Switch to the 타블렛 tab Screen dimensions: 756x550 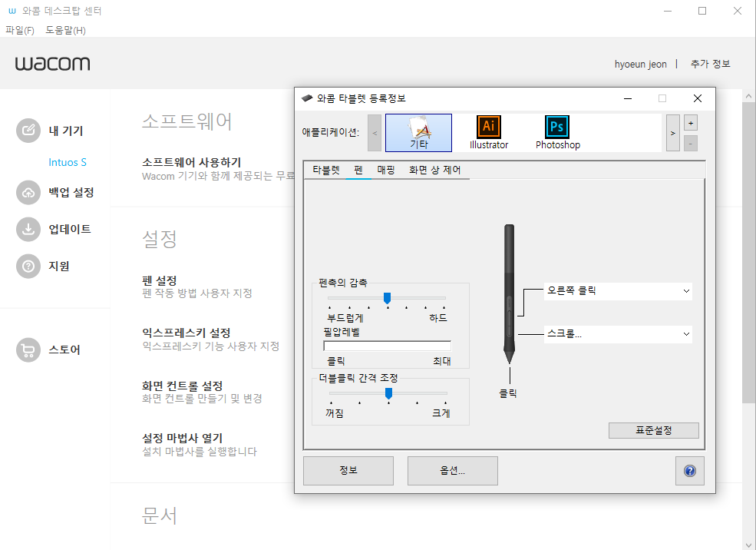[326, 170]
